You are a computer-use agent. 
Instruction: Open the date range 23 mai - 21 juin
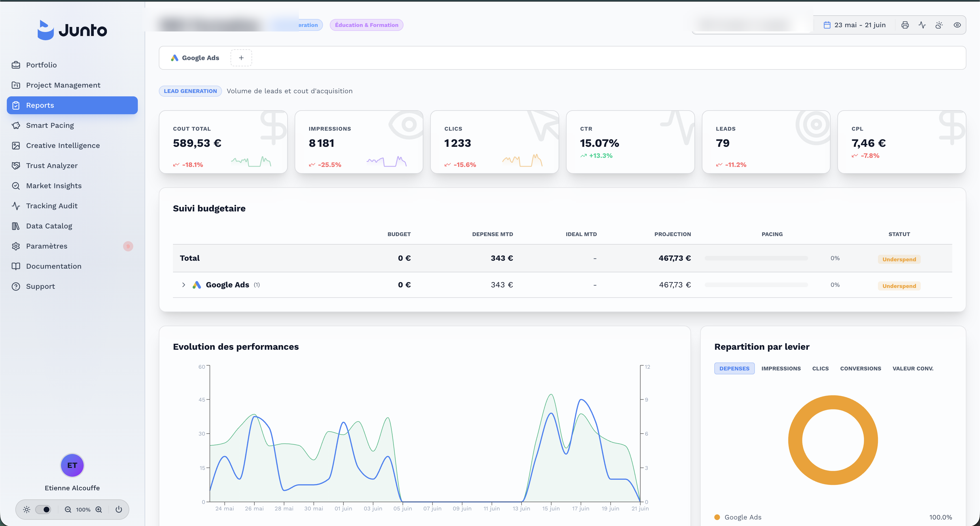(854, 25)
